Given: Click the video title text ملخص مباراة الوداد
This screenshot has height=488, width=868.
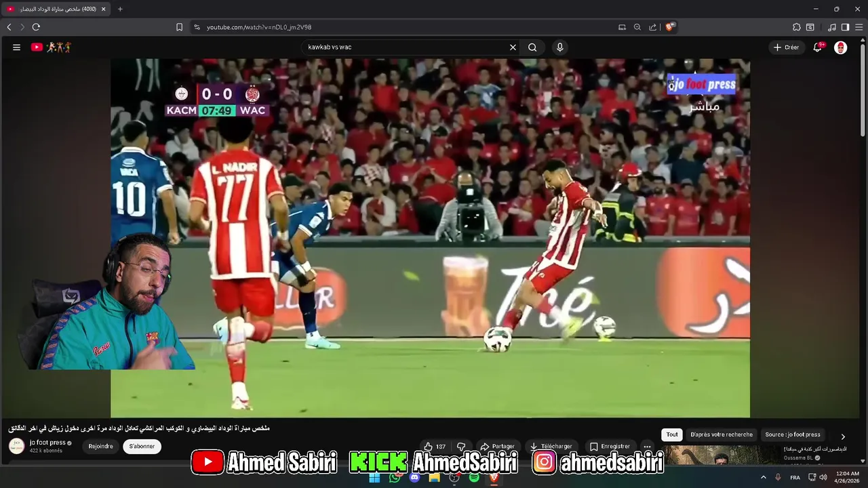Looking at the screenshot, I should point(139,428).
